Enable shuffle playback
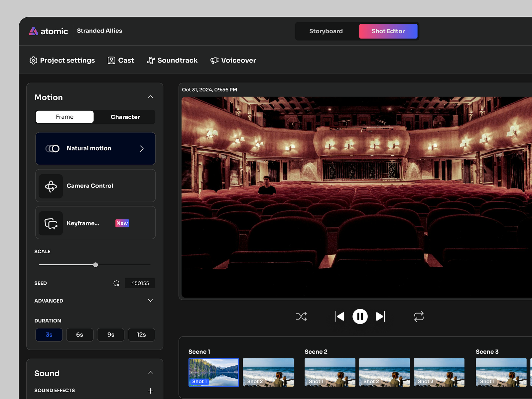This screenshot has height=399, width=532. (x=301, y=316)
